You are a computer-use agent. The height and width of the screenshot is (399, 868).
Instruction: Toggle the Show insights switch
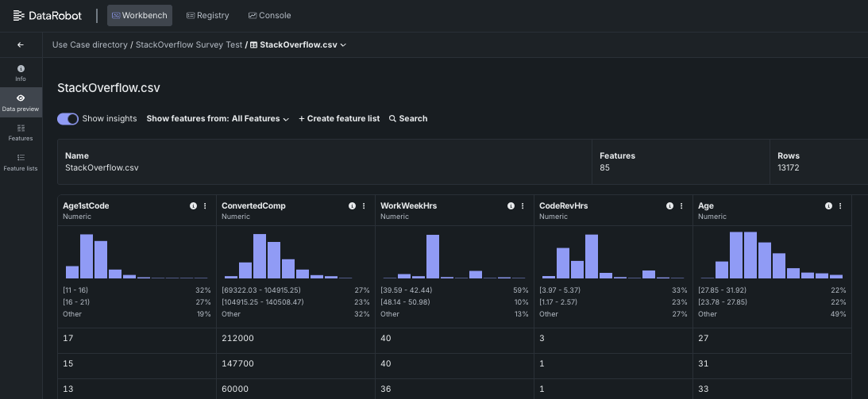pos(68,119)
